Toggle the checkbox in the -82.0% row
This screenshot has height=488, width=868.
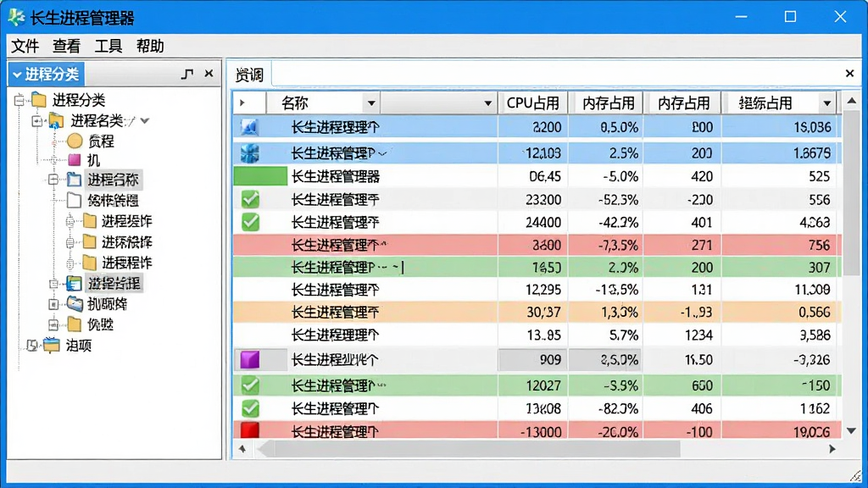point(250,408)
